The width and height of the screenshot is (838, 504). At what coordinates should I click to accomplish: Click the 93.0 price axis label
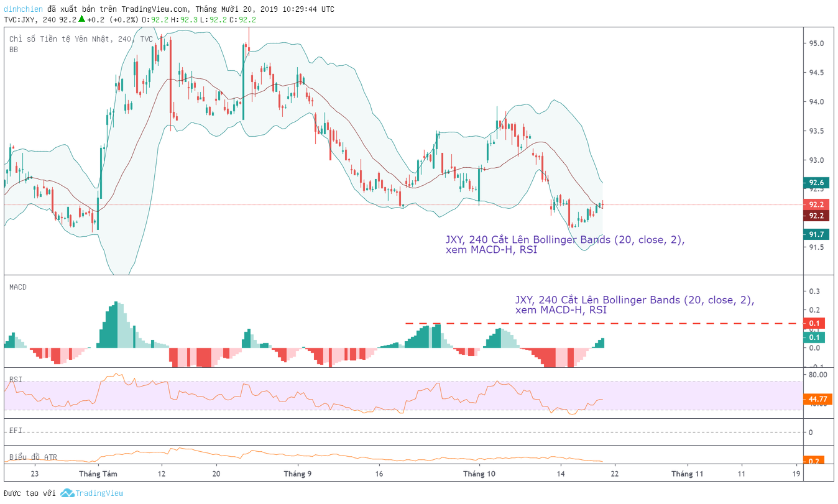point(816,160)
